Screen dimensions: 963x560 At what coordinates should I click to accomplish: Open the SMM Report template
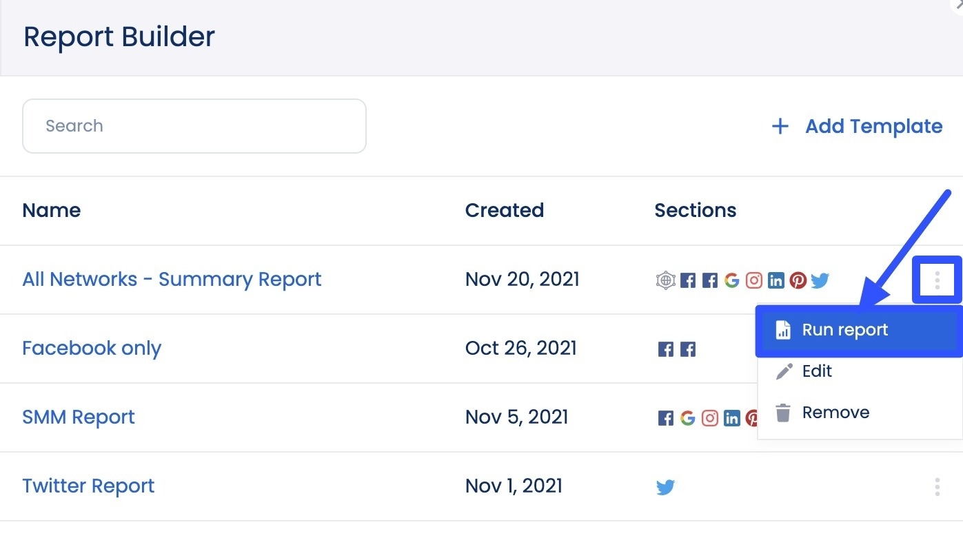click(x=79, y=417)
